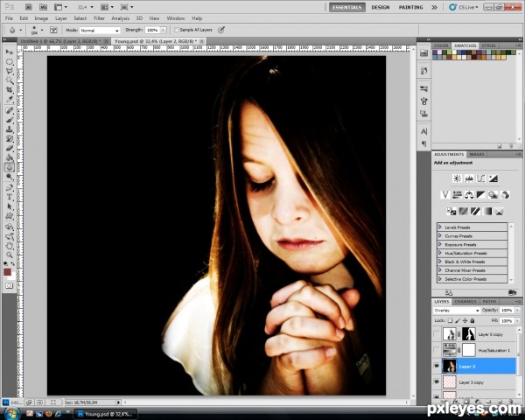Image resolution: width=525 pixels, height=420 pixels.
Task: Select the Zoom tool
Action: [x=10, y=255]
